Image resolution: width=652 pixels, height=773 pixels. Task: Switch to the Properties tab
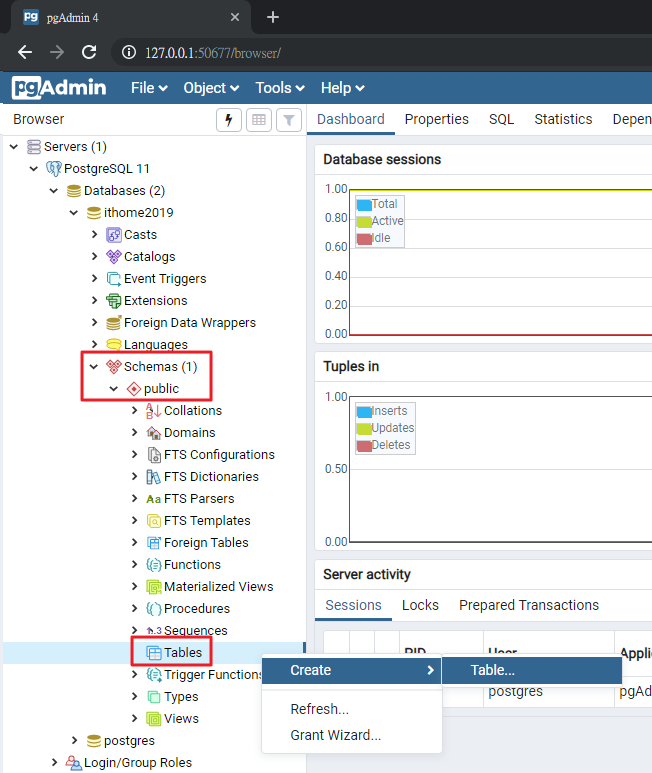[x=437, y=119]
